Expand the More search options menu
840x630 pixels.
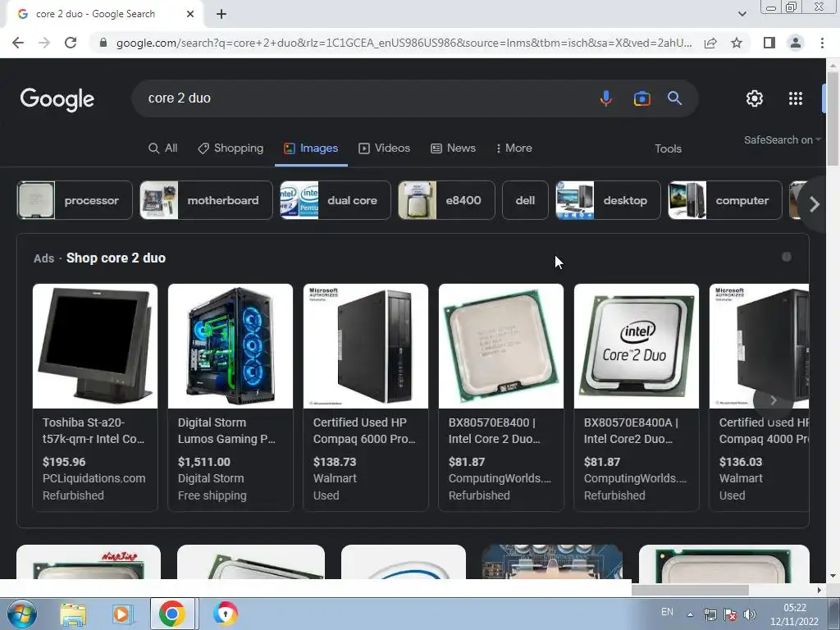514,148
